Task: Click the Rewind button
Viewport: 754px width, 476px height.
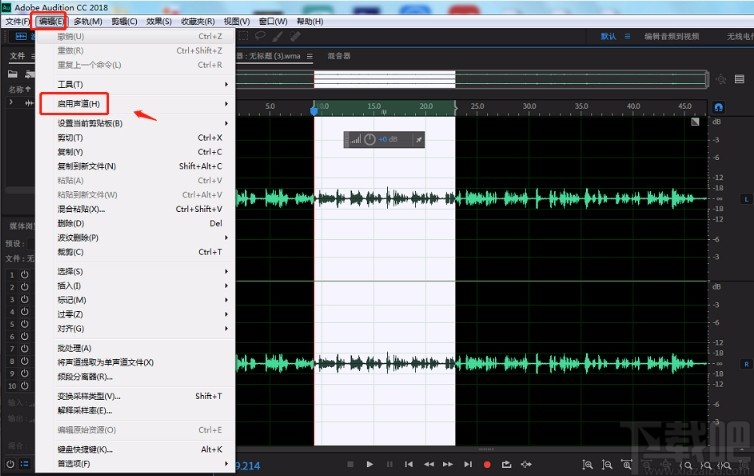Action: 428,464
